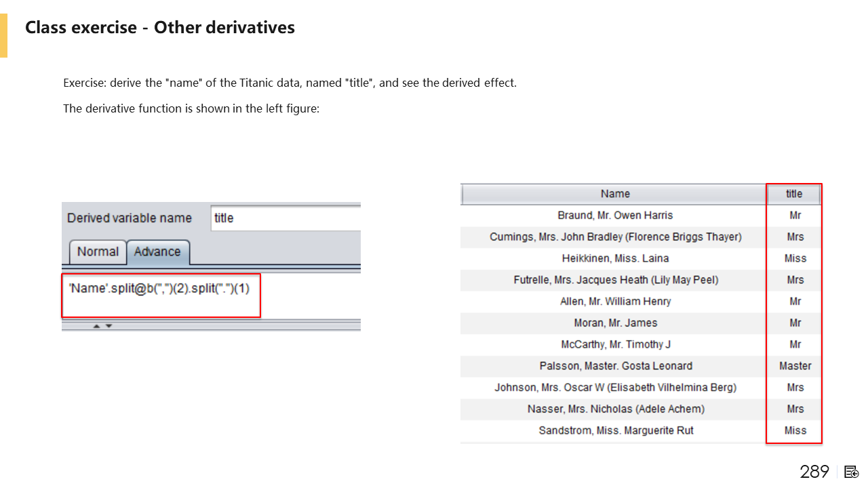The width and height of the screenshot is (868, 488).
Task: Select the Allen, Mr. William Henry row
Action: (615, 302)
